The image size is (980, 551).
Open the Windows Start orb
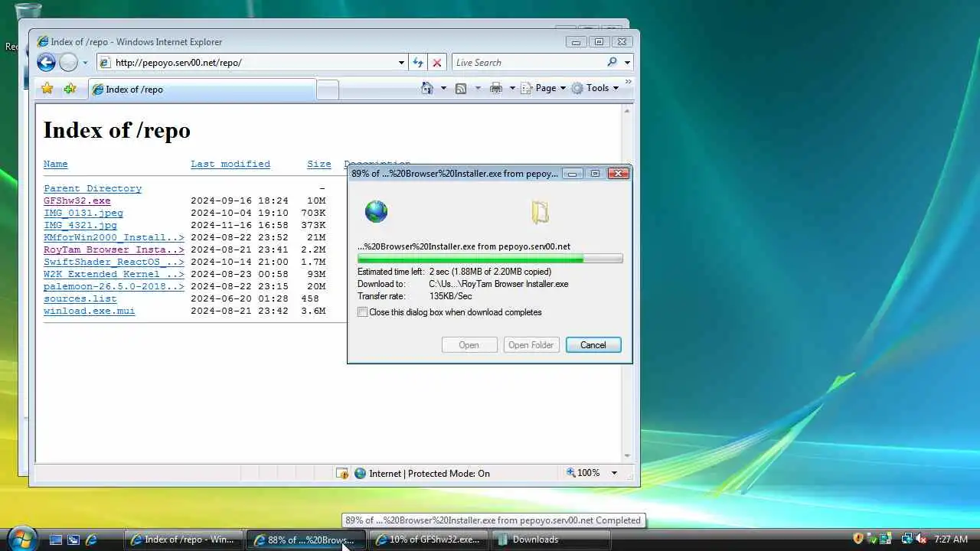tap(21, 539)
